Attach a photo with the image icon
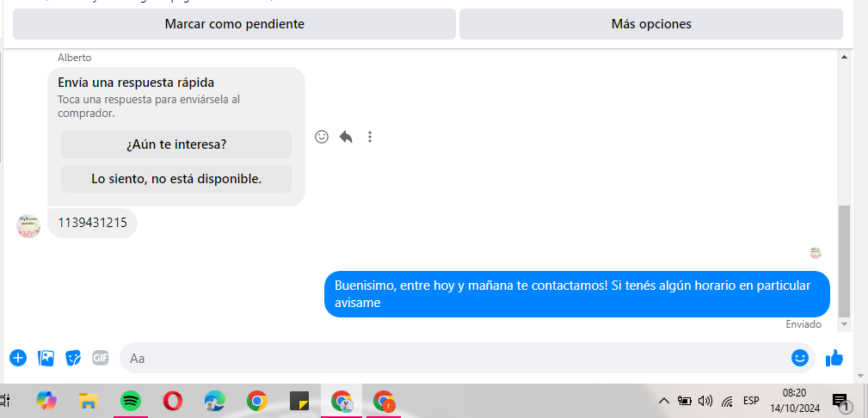 [x=46, y=358]
